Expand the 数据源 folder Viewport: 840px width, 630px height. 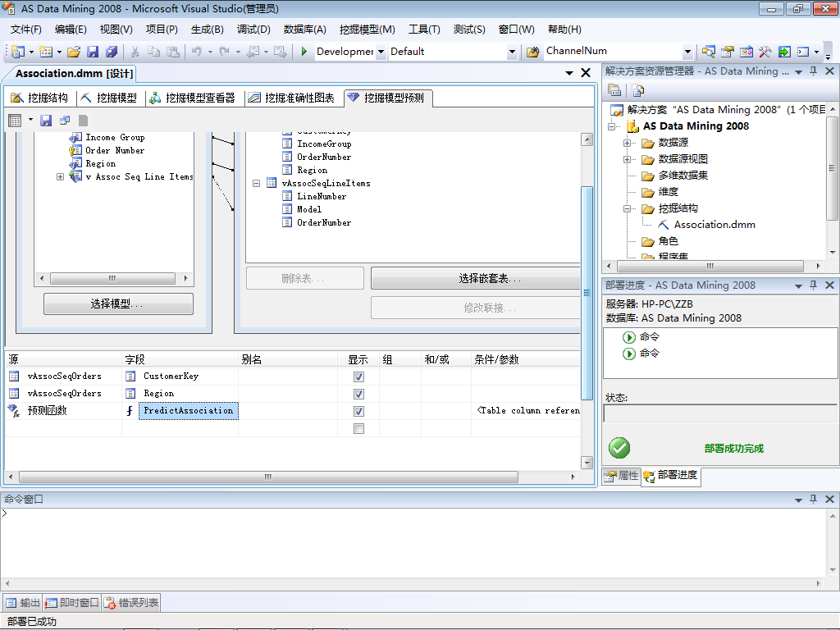coord(627,143)
